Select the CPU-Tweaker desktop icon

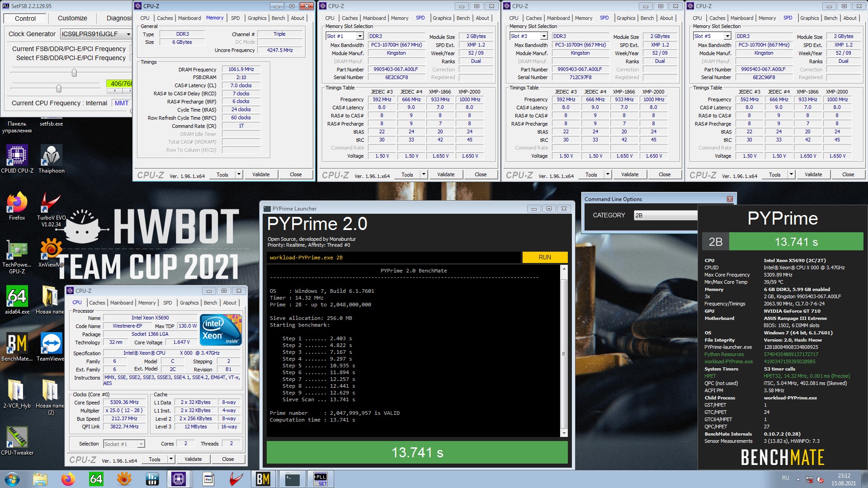point(17,441)
